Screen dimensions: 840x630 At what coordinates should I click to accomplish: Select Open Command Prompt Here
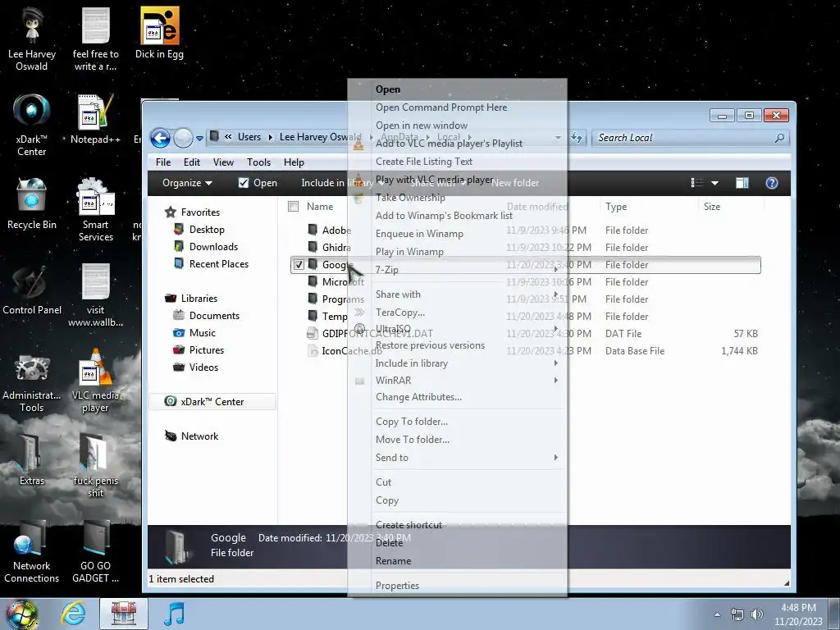click(441, 107)
